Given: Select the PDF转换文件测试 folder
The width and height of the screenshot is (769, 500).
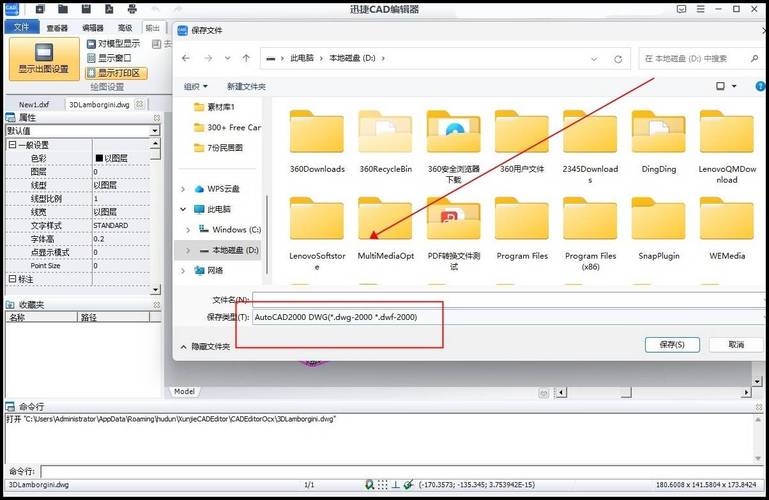Looking at the screenshot, I should coord(454,234).
